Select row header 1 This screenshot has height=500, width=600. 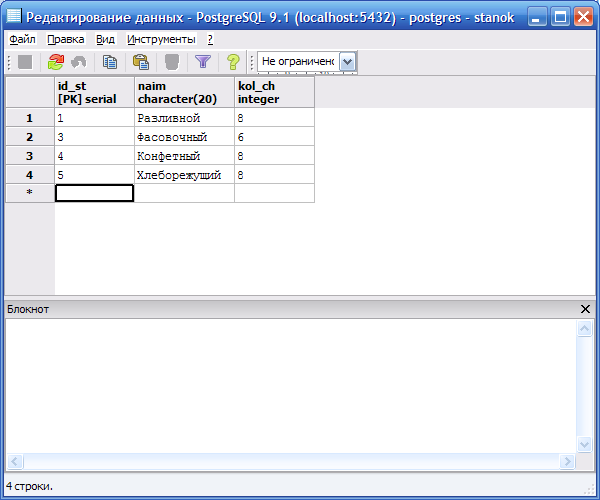tap(30, 118)
